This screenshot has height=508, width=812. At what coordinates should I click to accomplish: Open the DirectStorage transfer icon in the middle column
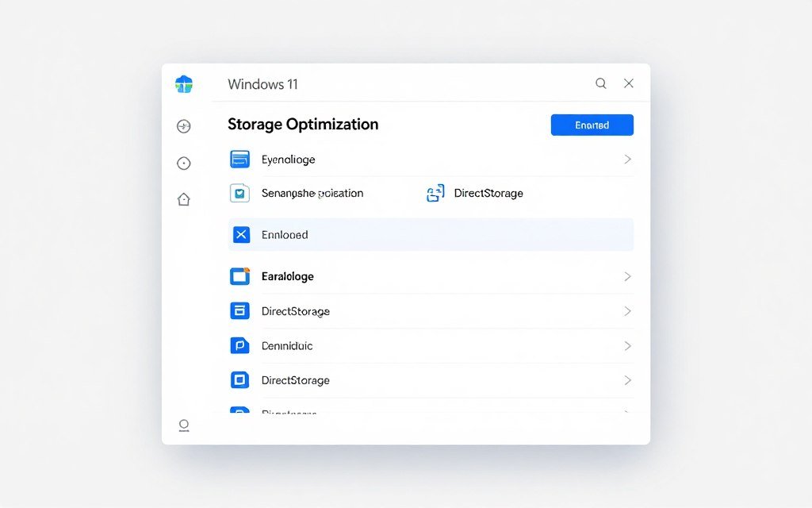pyautogui.click(x=435, y=193)
